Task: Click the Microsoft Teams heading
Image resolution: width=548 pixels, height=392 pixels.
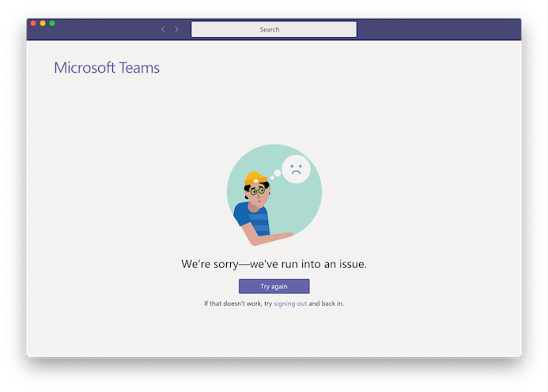Action: pyautogui.click(x=107, y=68)
